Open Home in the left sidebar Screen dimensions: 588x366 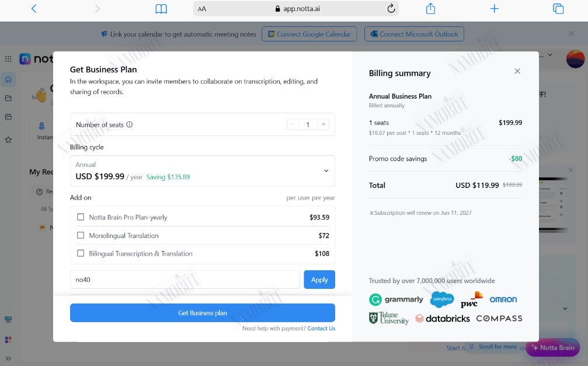coord(8,79)
